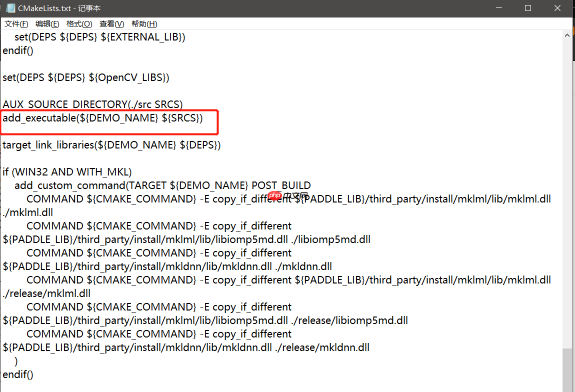
Task: Click the line set(DEPS ${DEPS} ${EXTERNAL_LIB})
Action: coord(99,37)
